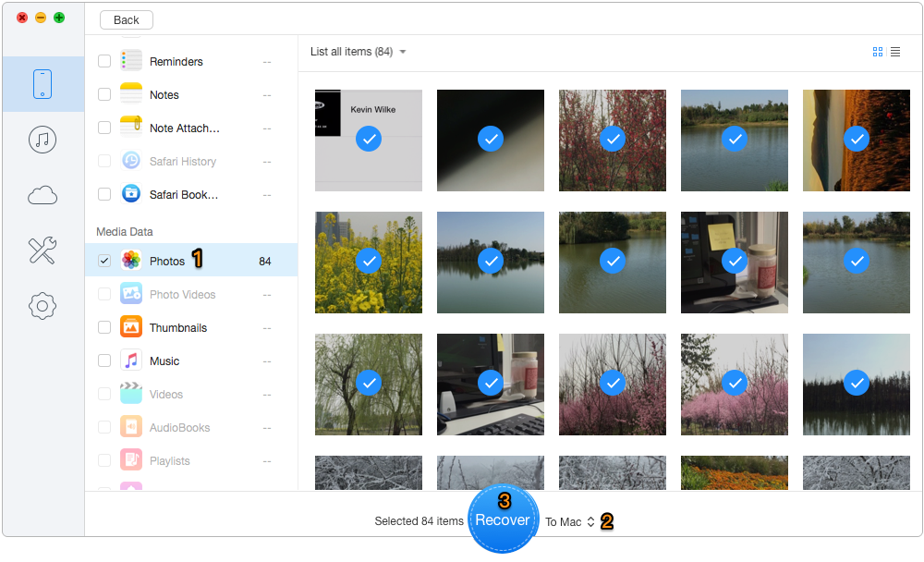Deselect the yellow rapeseed flowers photo
The width and height of the screenshot is (924, 562).
(369, 263)
